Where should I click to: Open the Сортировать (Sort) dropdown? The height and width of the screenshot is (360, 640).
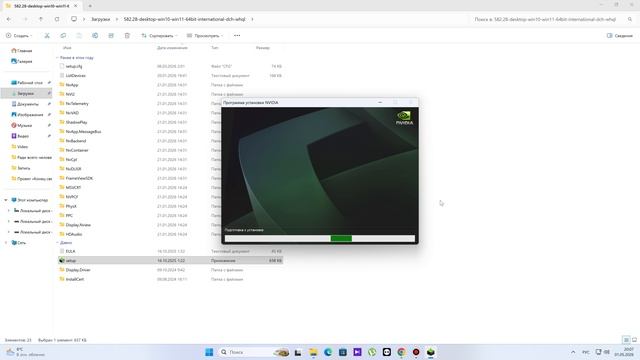click(159, 36)
